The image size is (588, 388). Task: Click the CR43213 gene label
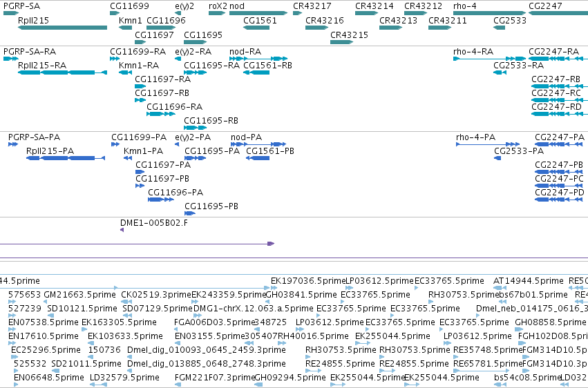398,20
